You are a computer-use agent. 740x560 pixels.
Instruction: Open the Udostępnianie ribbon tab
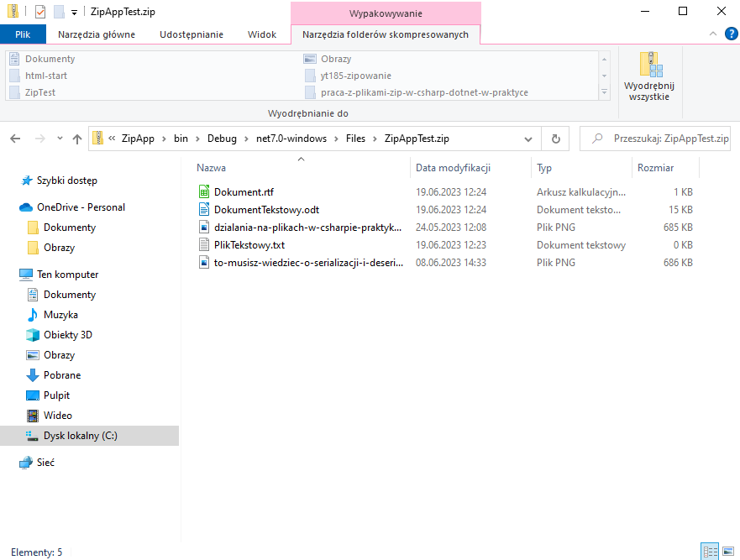pyautogui.click(x=191, y=34)
